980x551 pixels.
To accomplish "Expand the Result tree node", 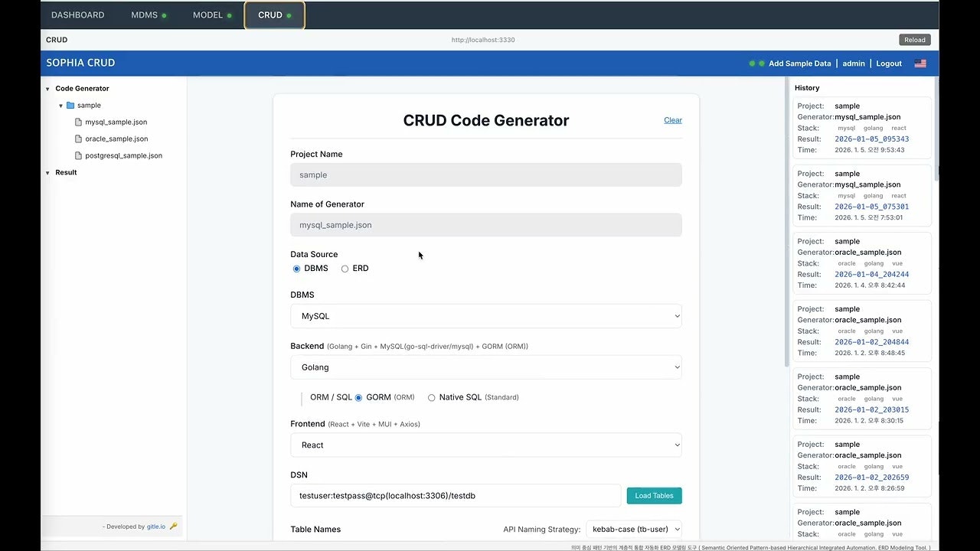I will [47, 173].
